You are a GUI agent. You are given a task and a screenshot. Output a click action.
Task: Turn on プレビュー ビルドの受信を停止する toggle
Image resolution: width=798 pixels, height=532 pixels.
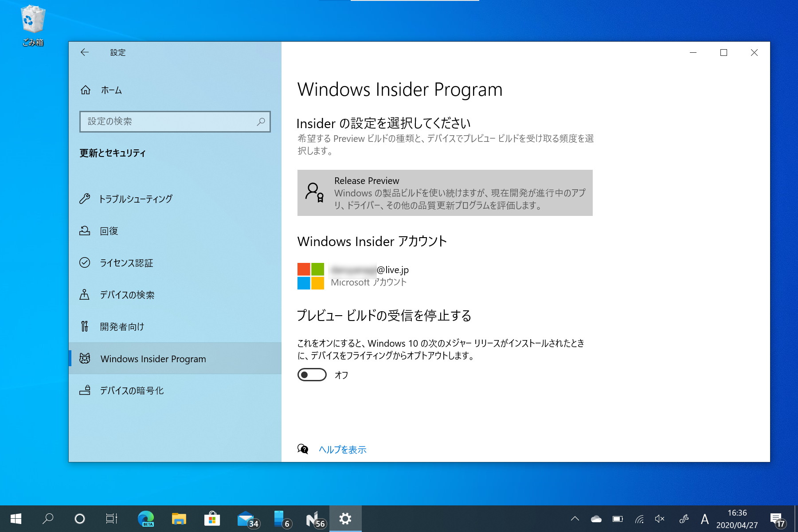(312, 375)
